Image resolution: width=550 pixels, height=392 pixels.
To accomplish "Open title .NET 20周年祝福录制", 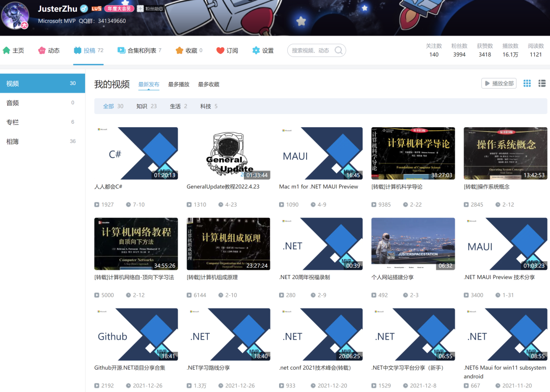I will point(305,277).
